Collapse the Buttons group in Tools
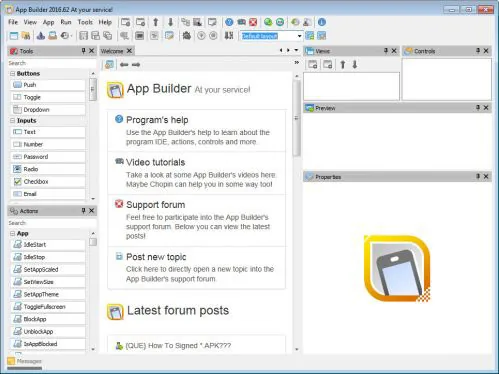This screenshot has width=499, height=374. pyautogui.click(x=13, y=73)
